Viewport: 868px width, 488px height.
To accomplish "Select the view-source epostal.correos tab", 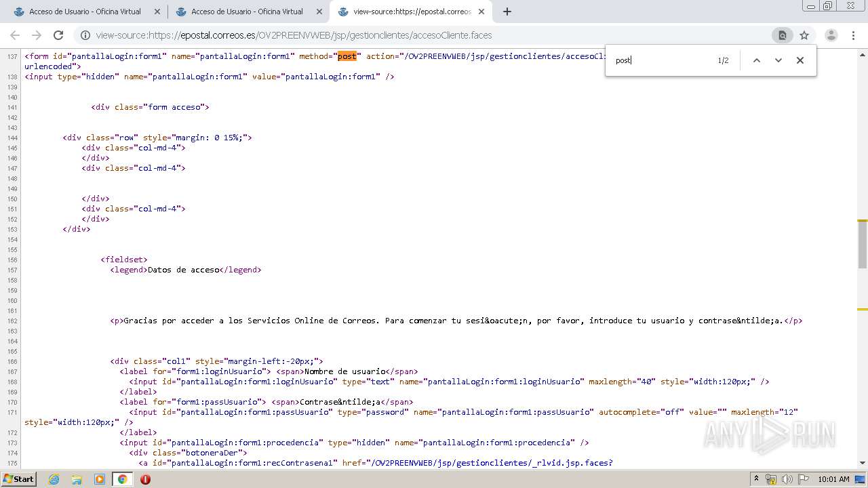I will point(411,12).
